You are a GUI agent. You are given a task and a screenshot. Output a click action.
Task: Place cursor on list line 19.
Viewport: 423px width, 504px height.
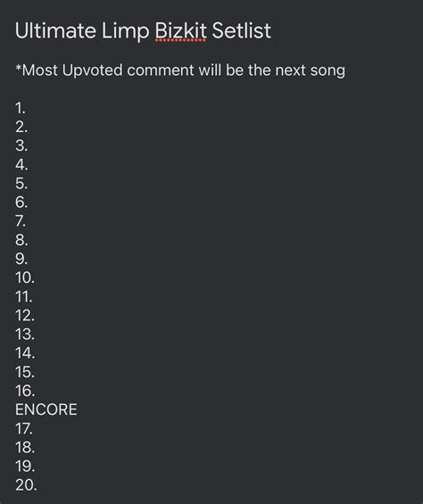(x=25, y=466)
